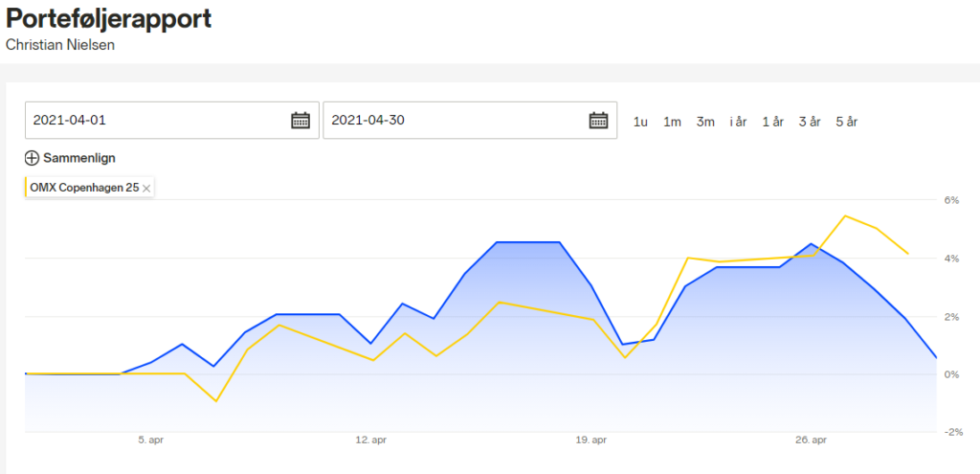The height and width of the screenshot is (474, 980).
Task: Click the Porteføljerapport page heading
Action: tap(109, 19)
